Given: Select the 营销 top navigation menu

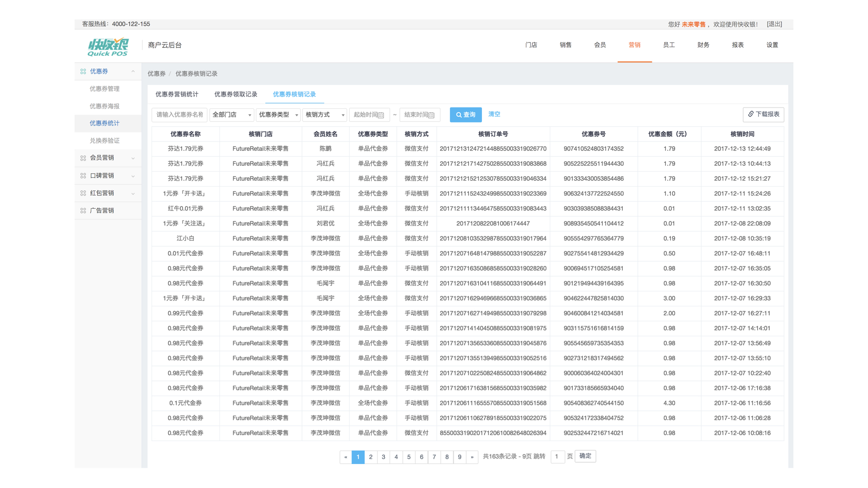Looking at the screenshot, I should pyautogui.click(x=634, y=45).
